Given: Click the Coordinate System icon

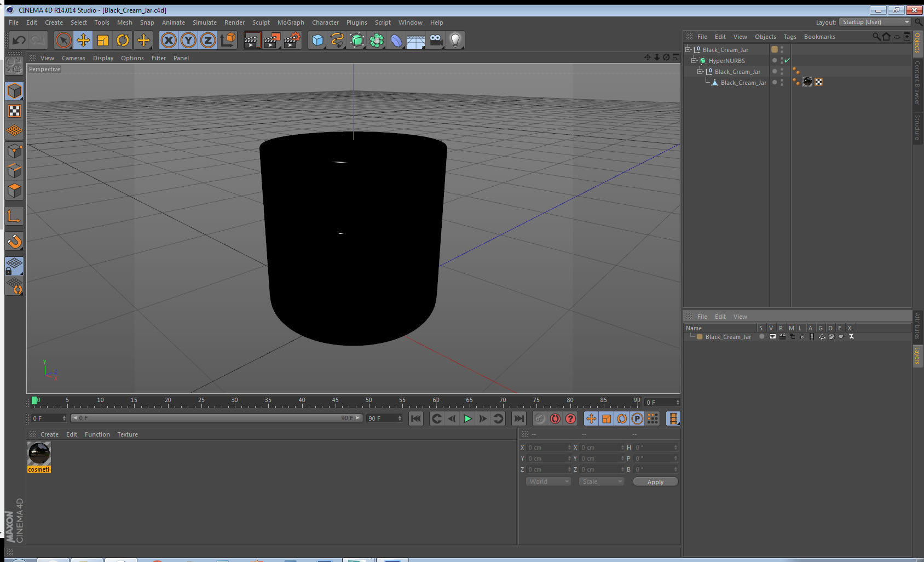Looking at the screenshot, I should point(228,40).
